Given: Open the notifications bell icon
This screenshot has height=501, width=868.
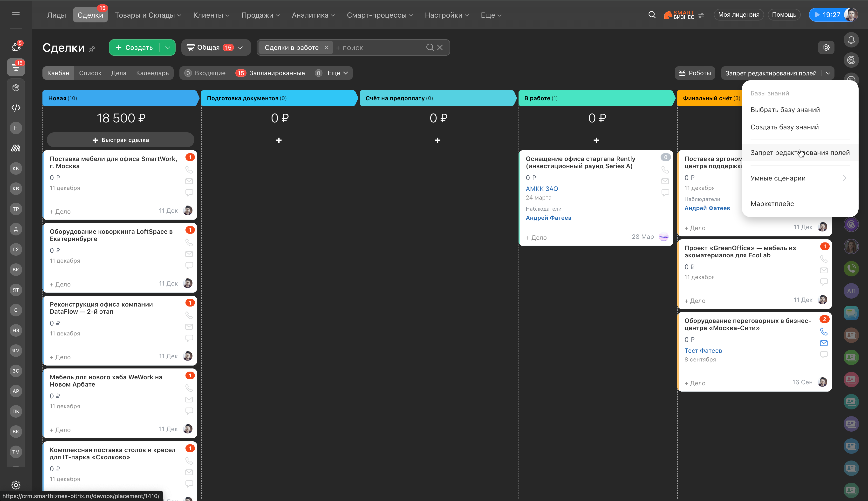Looking at the screenshot, I should pyautogui.click(x=851, y=40).
